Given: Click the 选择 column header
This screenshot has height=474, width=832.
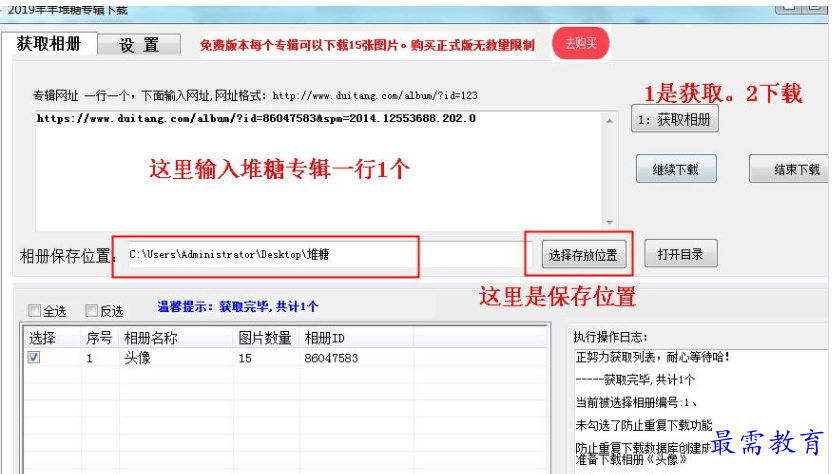Looking at the screenshot, I should pyautogui.click(x=52, y=338).
